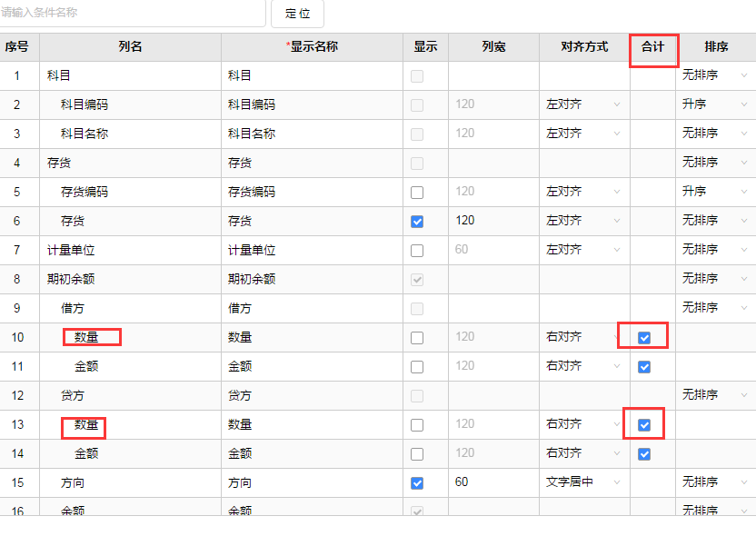This screenshot has width=756, height=536.
Task: Focus the condition name search field
Action: (x=131, y=13)
